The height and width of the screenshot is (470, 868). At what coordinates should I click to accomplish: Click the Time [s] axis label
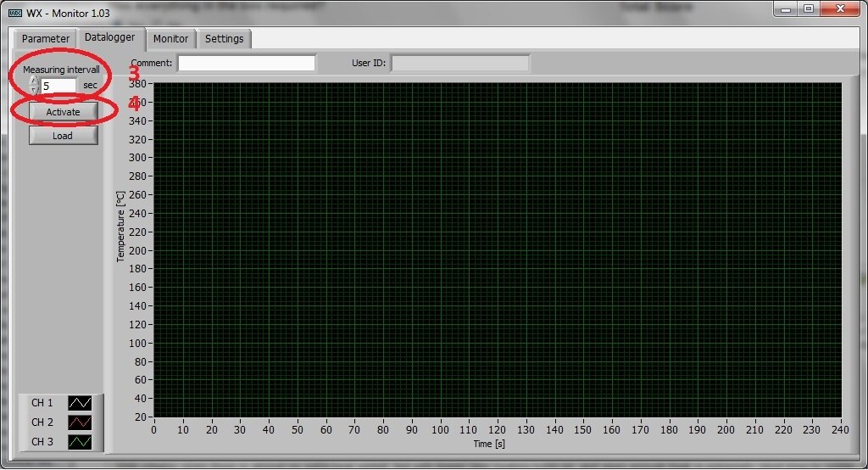[489, 444]
